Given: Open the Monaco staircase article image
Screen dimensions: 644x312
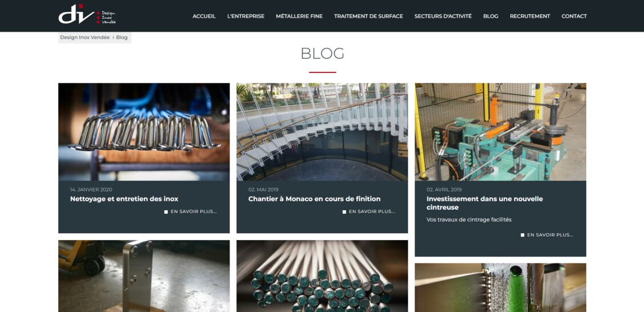Looking at the screenshot, I should [322, 132].
